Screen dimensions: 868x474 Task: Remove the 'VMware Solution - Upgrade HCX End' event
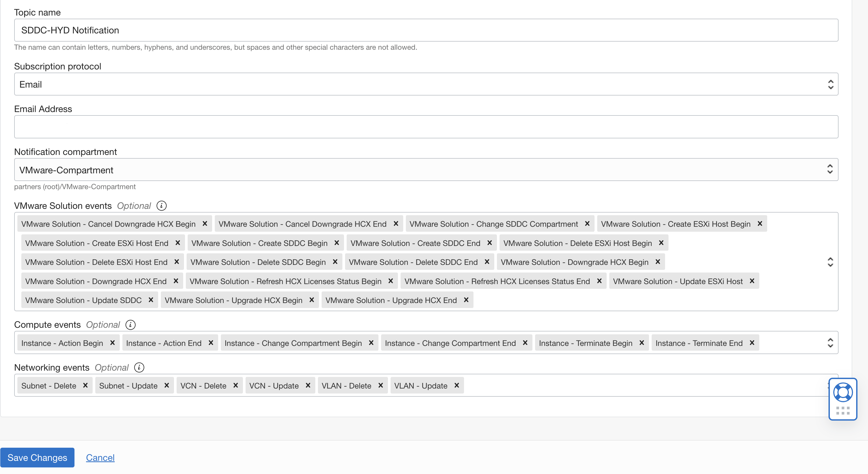466,300
